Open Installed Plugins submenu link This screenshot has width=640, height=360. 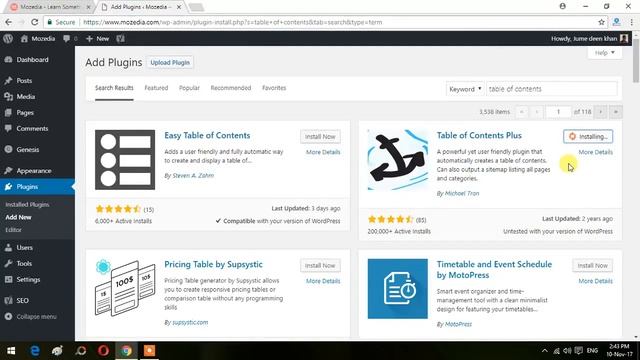(x=27, y=204)
